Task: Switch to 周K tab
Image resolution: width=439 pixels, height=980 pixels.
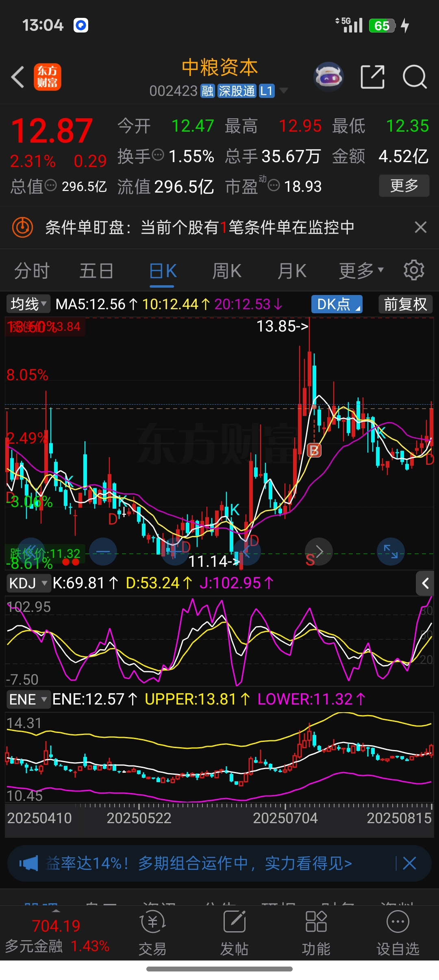Action: (x=227, y=271)
